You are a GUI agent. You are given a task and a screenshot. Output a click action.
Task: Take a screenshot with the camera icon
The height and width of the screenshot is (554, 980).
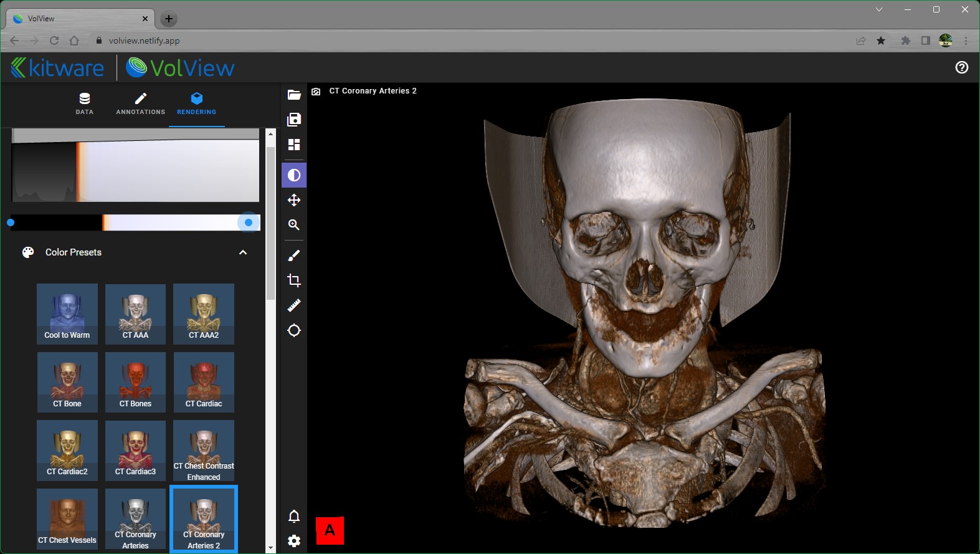point(316,92)
